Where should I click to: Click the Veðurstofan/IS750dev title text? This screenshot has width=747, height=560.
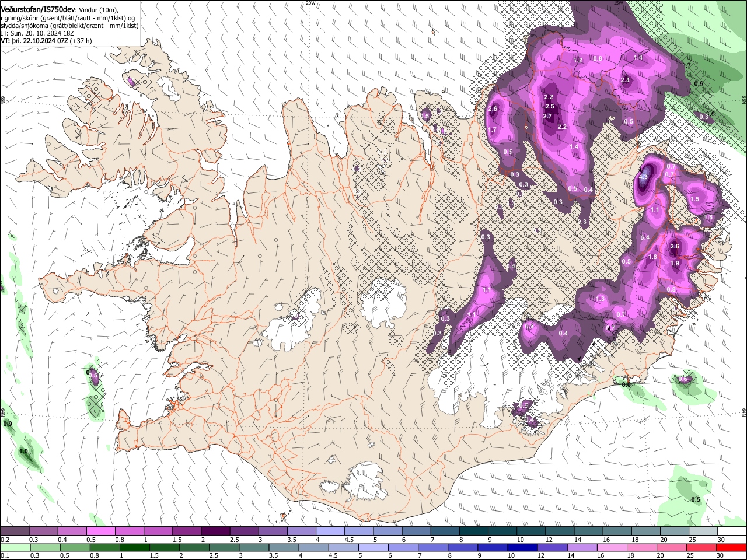click(x=37, y=10)
